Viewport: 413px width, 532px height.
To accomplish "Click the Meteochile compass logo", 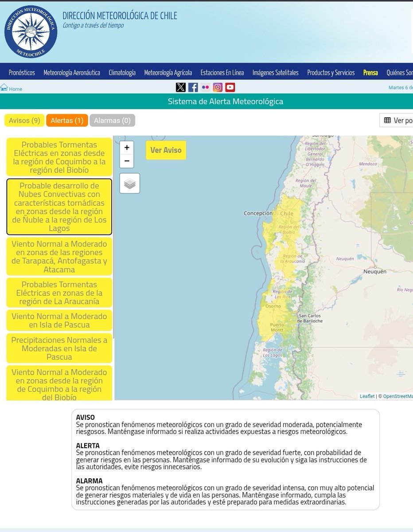I will (31, 31).
